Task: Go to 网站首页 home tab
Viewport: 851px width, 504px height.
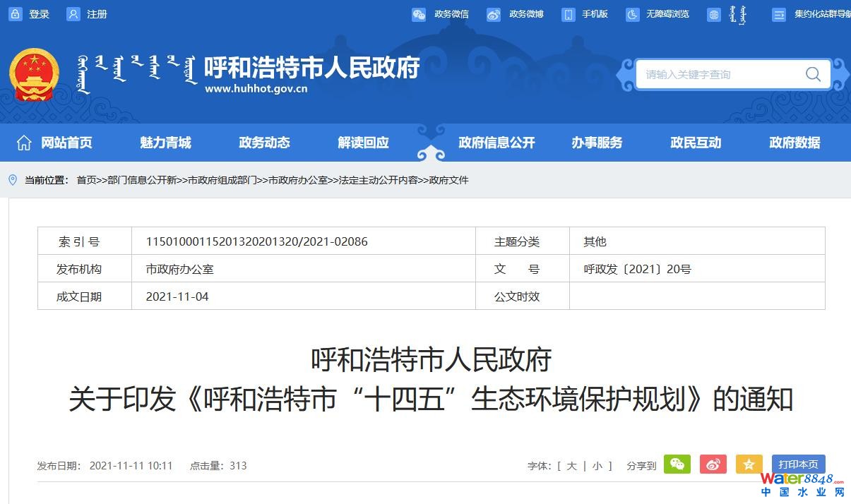Action: (55, 143)
